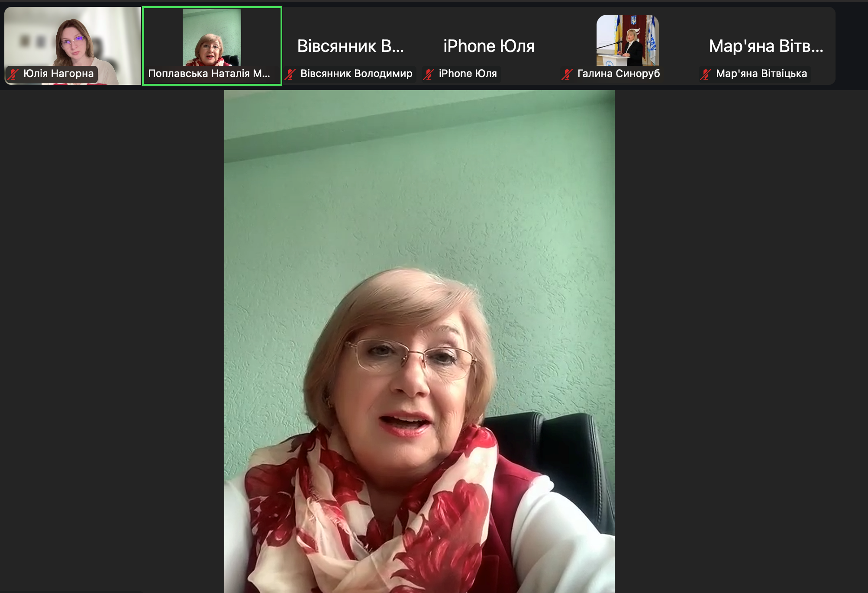Click Галина Синоруб's profile picture
Screen dimensions: 868x593
(x=627, y=40)
